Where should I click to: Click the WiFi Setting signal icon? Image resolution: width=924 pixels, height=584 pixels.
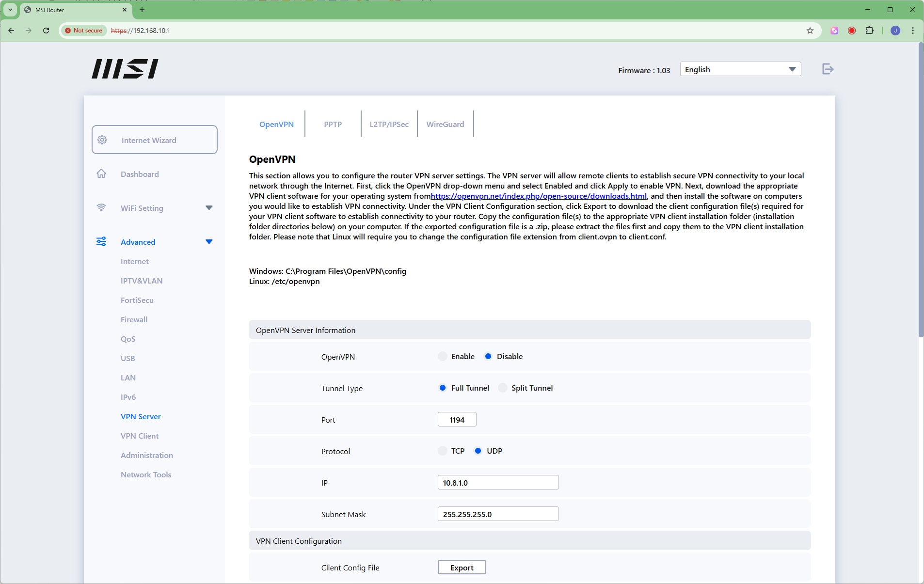click(x=101, y=208)
